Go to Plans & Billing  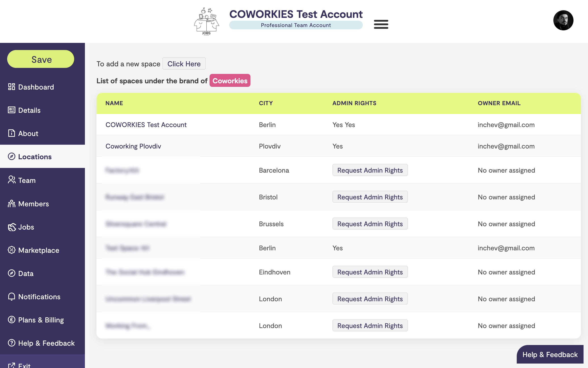point(41,320)
